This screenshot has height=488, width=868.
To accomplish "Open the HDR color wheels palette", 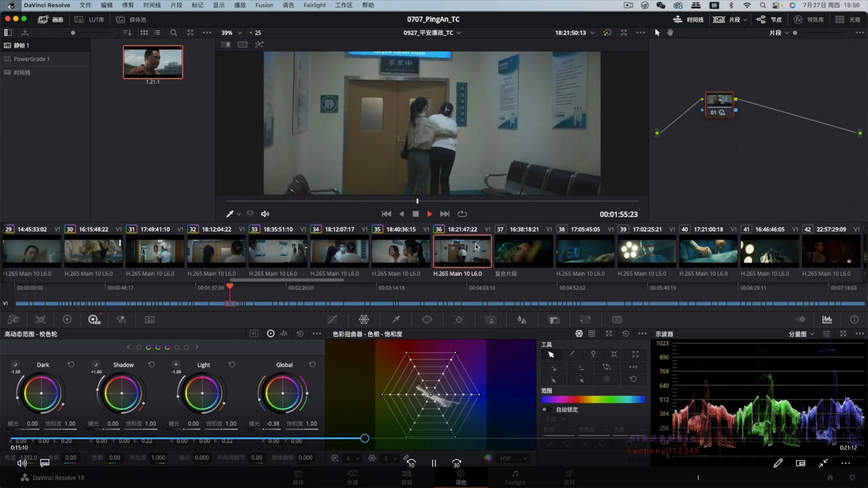I will [94, 320].
